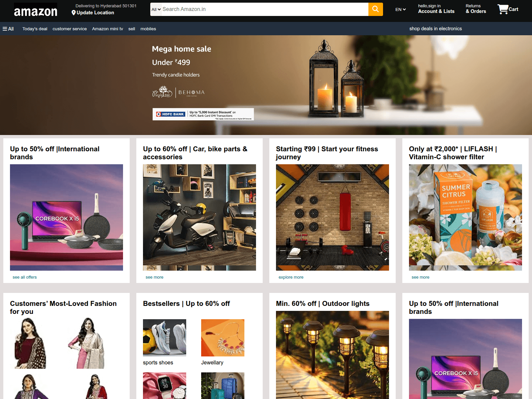Expand Account & Lists menu

(x=436, y=9)
